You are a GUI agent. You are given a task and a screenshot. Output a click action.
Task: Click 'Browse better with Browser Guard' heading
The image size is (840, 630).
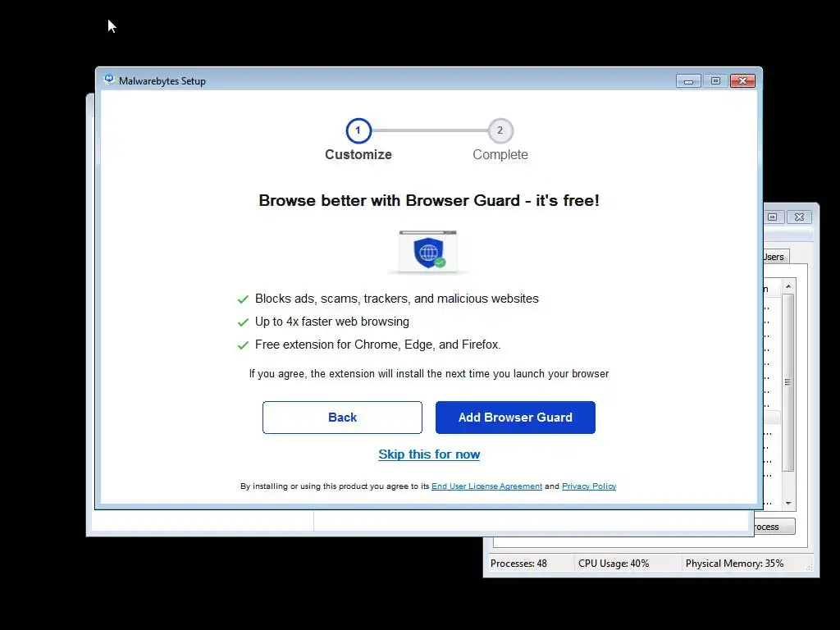[429, 201]
